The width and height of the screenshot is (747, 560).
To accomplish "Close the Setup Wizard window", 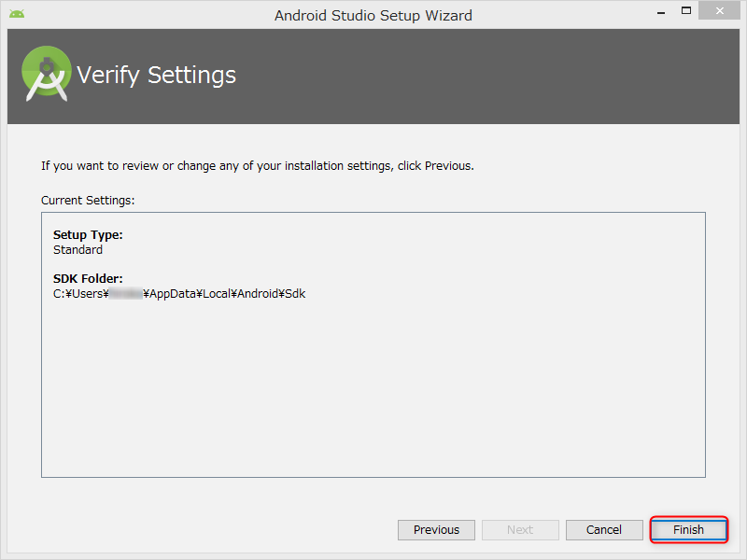I will click(x=719, y=10).
